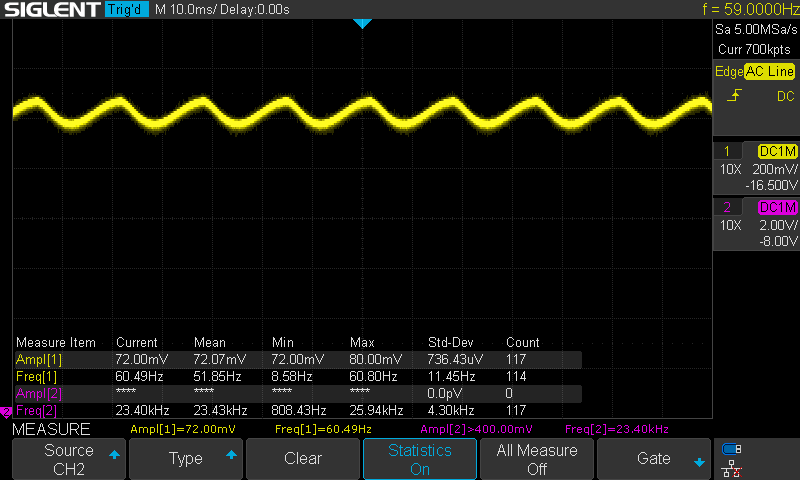Viewport: 800px width, 480px height.
Task: Click the Trig'd status indicator
Action: [126, 10]
